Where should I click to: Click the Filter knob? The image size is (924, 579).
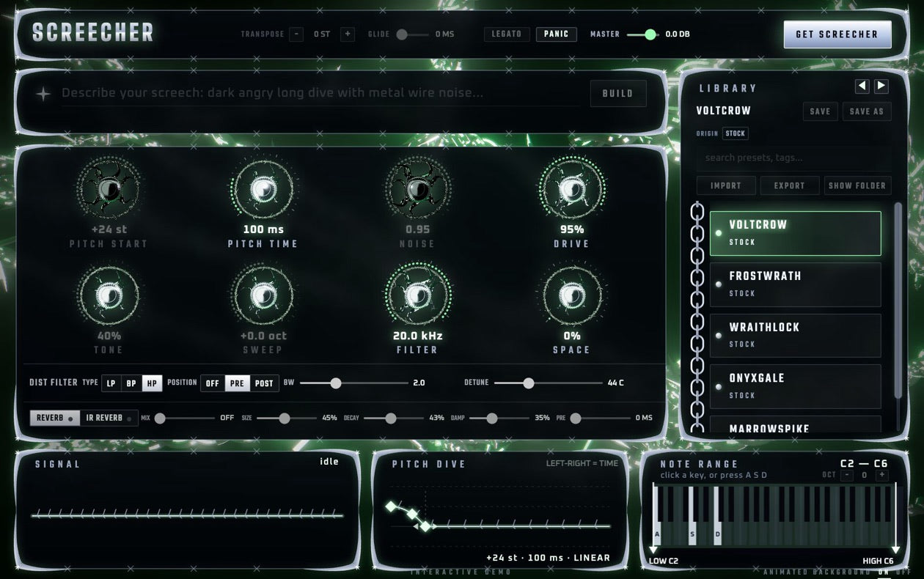pos(417,296)
